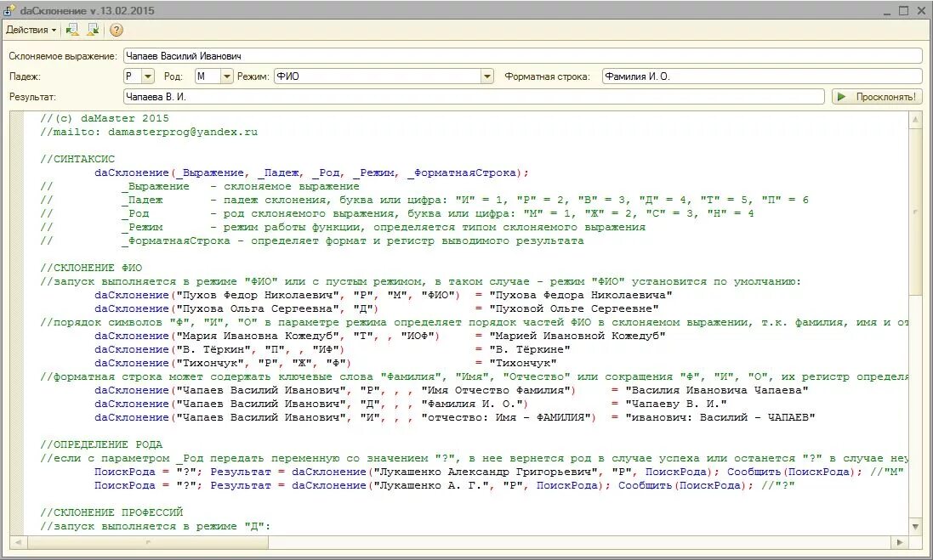The height and width of the screenshot is (560, 933).
Task: Click the line with "отчество: Имя - ФАМИЛИЯ"
Action: [455, 417]
